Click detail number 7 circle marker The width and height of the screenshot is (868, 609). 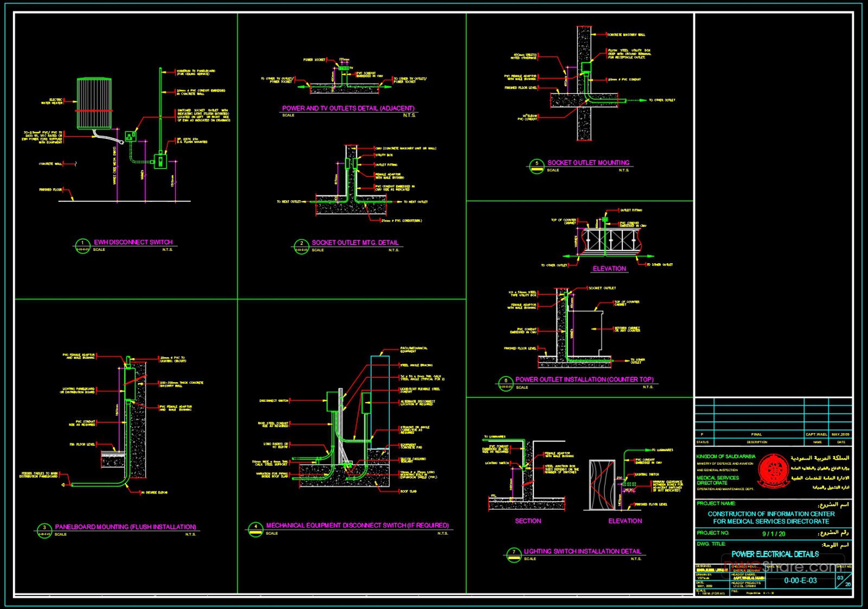tap(514, 555)
